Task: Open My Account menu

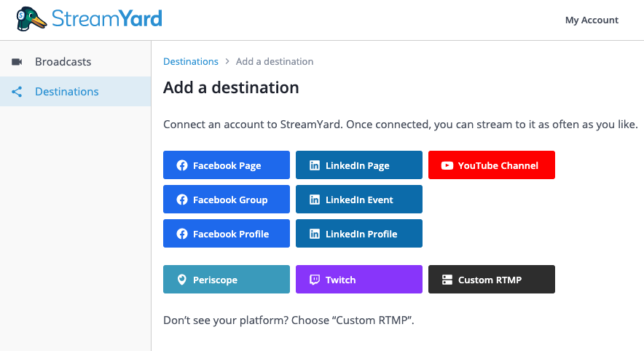Action: tap(592, 20)
